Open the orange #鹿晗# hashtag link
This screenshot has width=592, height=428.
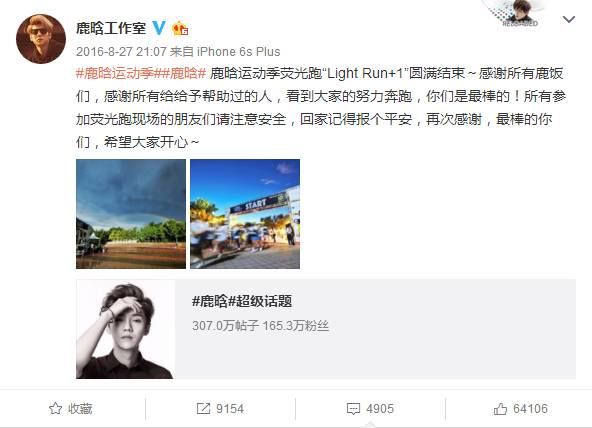coord(180,73)
